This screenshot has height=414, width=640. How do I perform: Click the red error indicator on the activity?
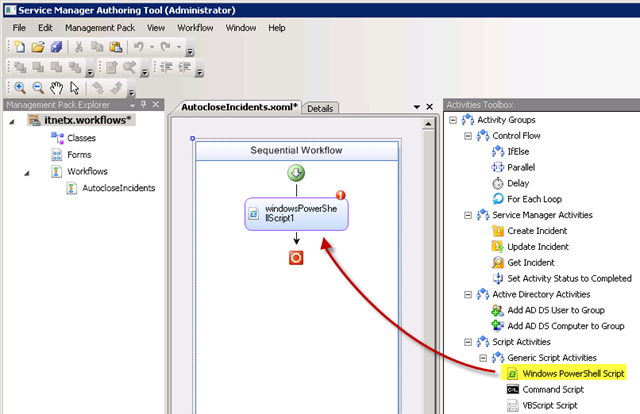pyautogui.click(x=341, y=197)
